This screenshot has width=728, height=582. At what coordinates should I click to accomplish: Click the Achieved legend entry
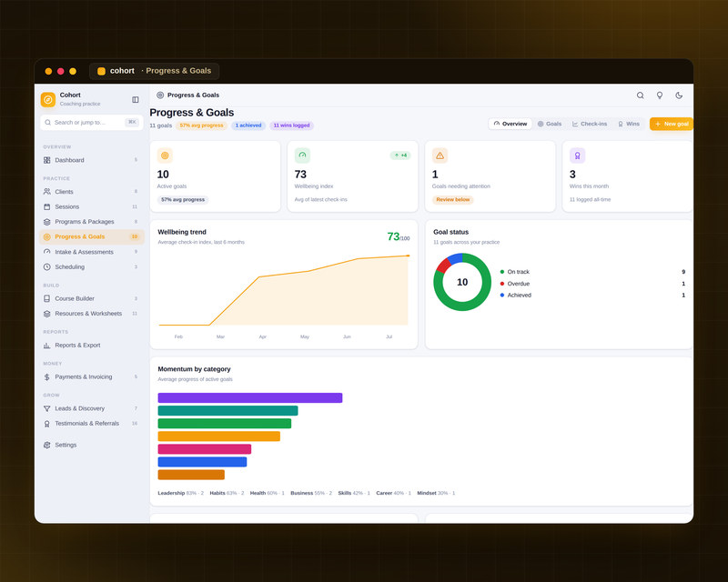[x=592, y=296]
